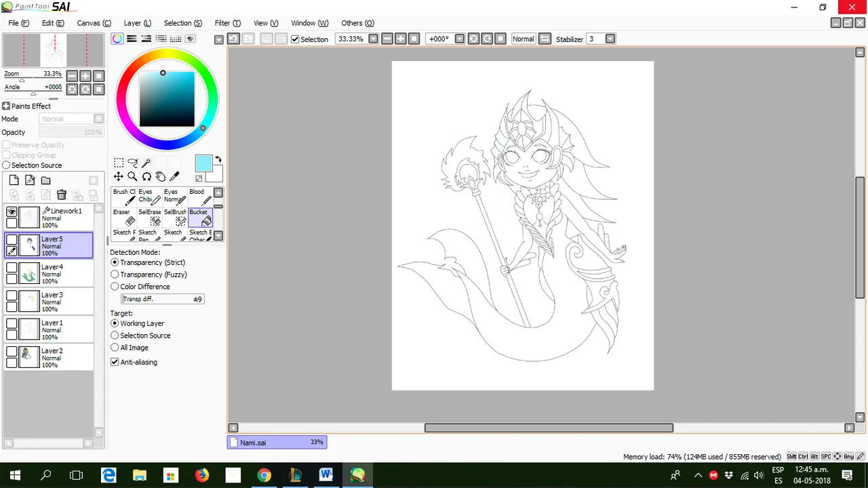Zoom in using navigator plus button

[x=86, y=76]
